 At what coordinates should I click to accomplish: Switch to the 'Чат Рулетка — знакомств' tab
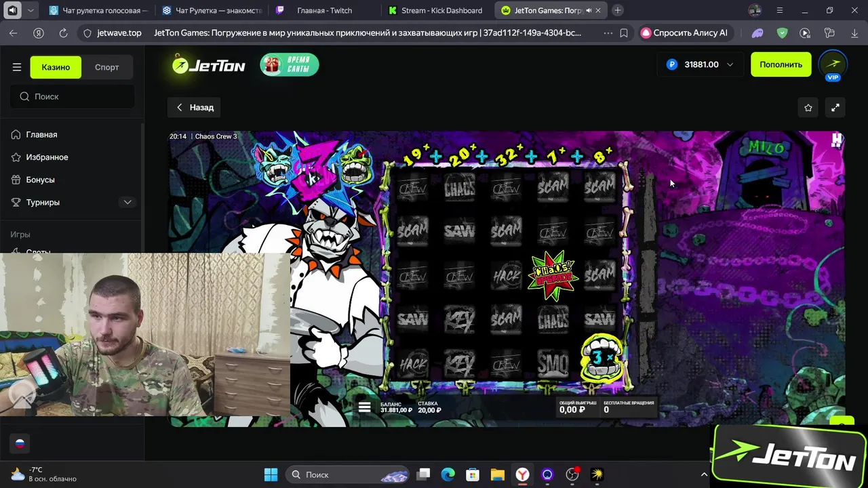pyautogui.click(x=211, y=10)
